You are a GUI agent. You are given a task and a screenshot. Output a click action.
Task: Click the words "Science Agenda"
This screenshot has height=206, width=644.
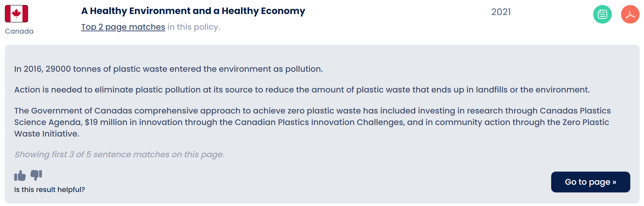click(x=48, y=122)
